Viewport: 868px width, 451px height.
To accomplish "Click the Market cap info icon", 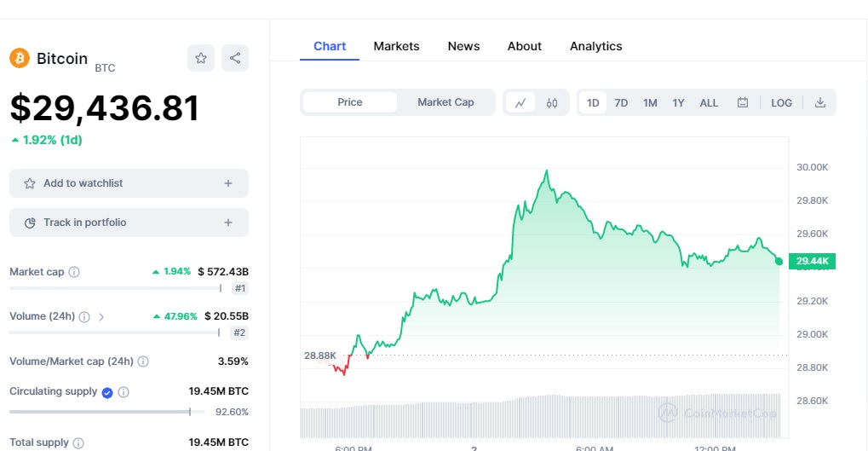I will (x=74, y=272).
